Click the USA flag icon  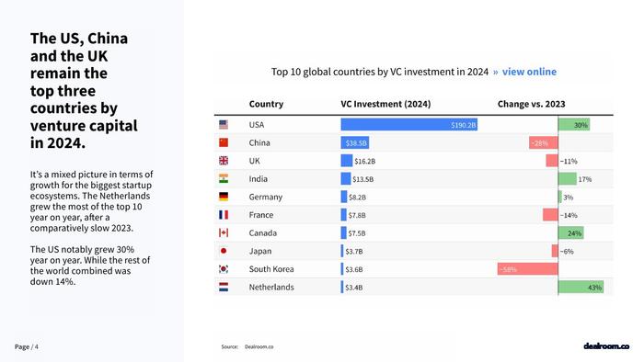point(224,125)
